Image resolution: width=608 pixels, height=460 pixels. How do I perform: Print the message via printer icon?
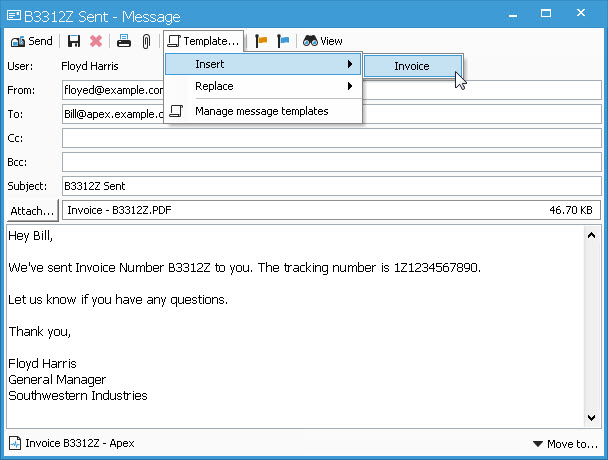124,41
